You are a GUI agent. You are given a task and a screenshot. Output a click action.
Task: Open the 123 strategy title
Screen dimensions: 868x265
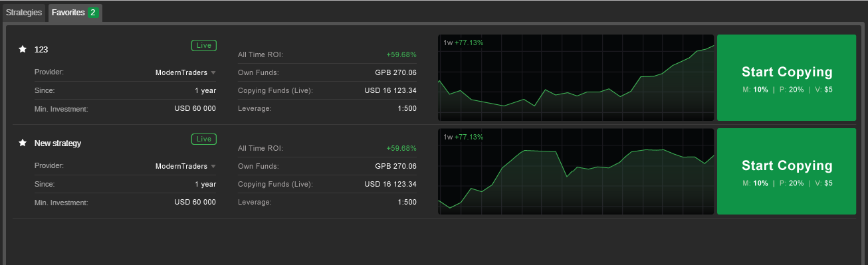coord(41,49)
